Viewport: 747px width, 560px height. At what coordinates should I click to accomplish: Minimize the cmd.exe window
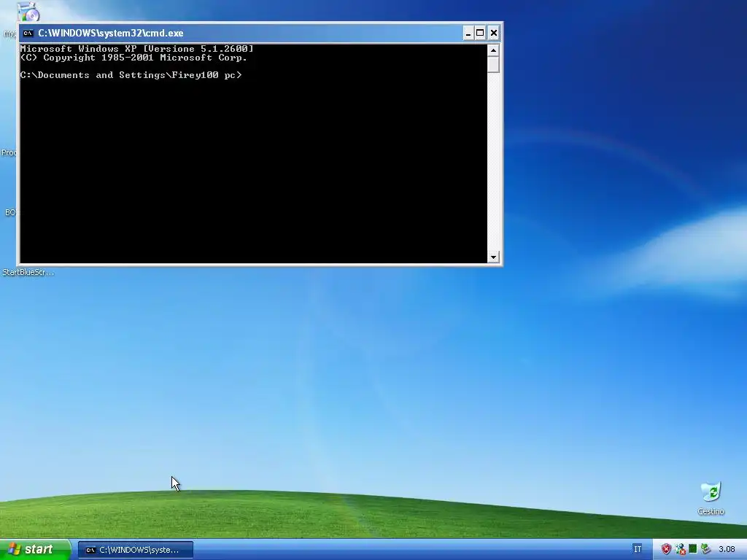[x=468, y=33]
